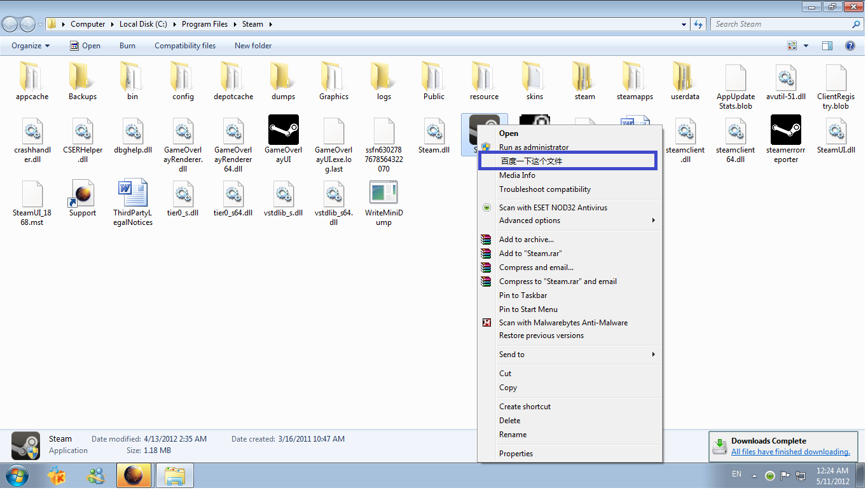Select AppUpdateStats.blob file
This screenshot has width=868, height=495.
736,86
